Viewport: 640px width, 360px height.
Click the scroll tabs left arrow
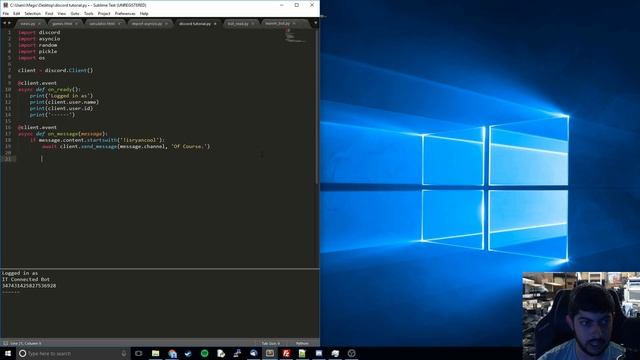click(x=4, y=23)
